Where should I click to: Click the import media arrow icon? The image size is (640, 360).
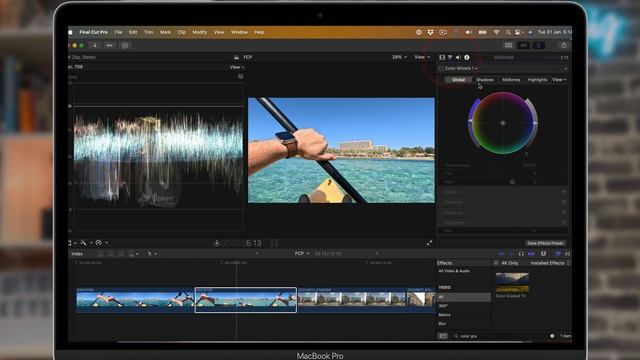point(95,45)
